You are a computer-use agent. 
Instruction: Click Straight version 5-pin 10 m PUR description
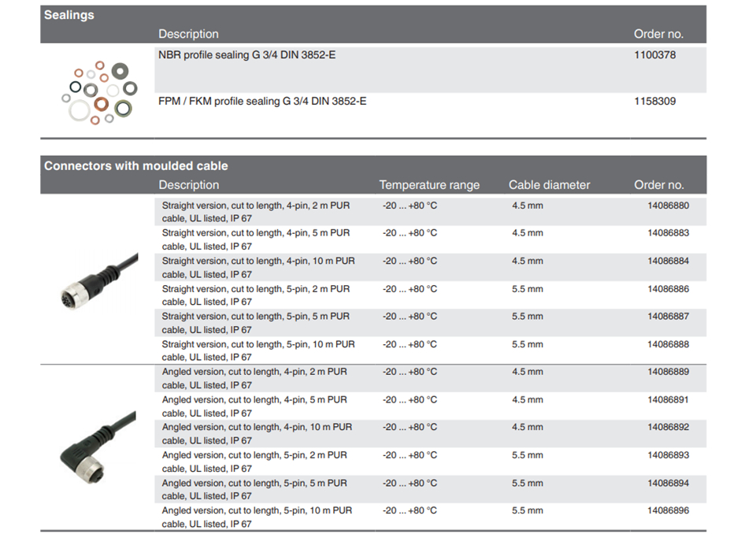[x=258, y=350]
